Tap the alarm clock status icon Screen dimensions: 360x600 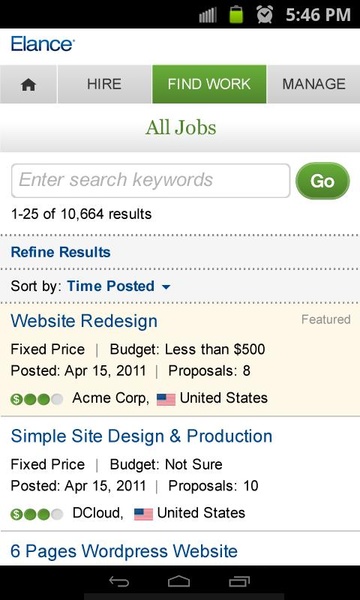[265, 15]
